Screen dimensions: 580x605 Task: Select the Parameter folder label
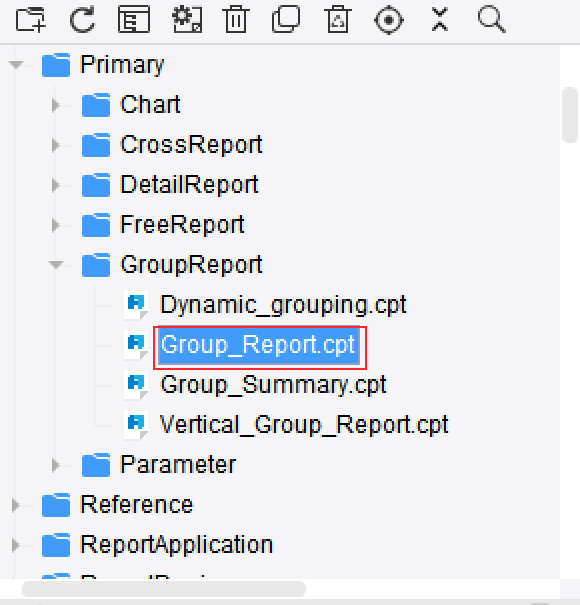coord(178,465)
